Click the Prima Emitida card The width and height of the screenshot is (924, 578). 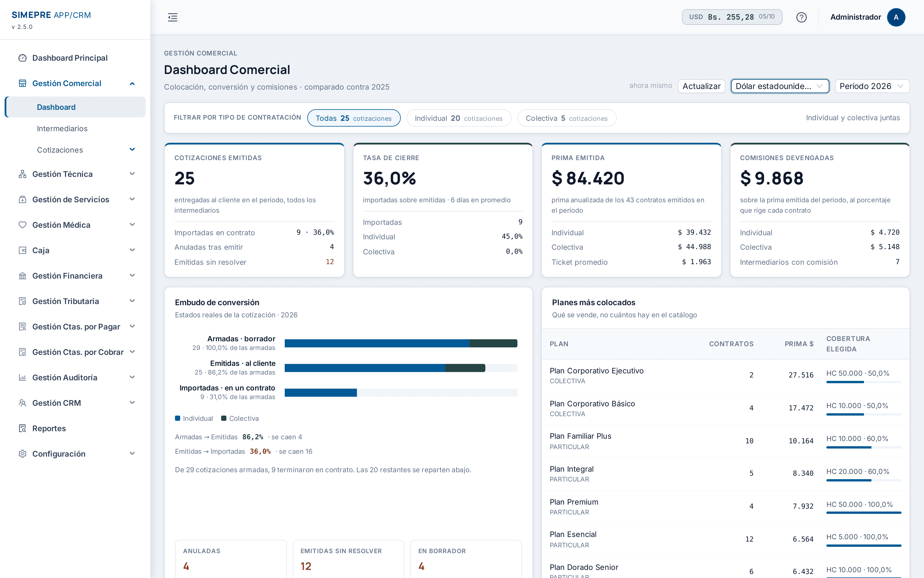click(631, 210)
